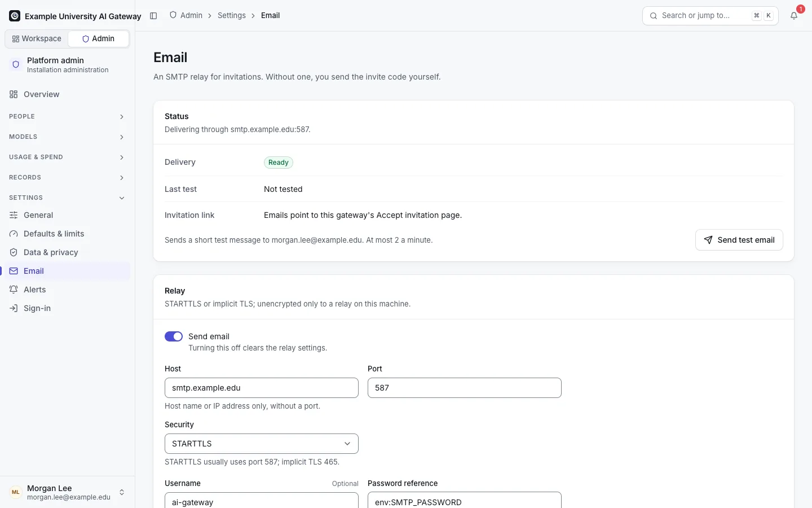Screen dimensions: 812x508
Task: Collapse the Settings section
Action: (x=67, y=198)
